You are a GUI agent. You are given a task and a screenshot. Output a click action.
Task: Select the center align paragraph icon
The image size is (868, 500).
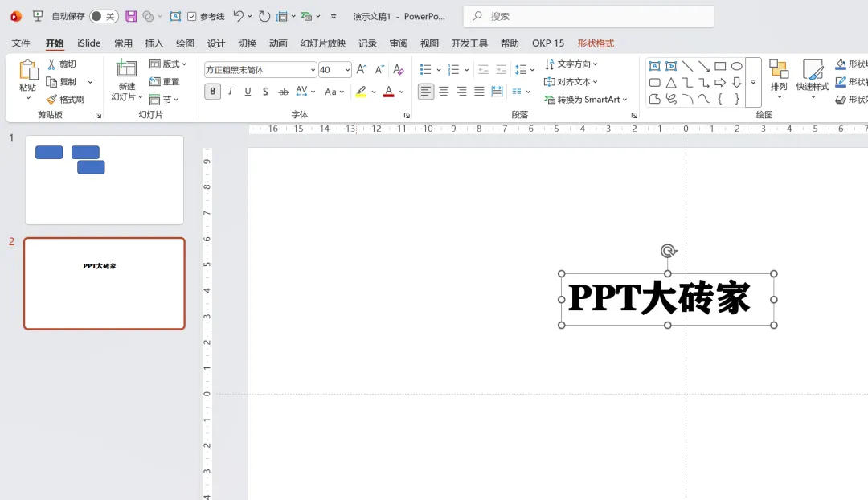click(x=444, y=92)
